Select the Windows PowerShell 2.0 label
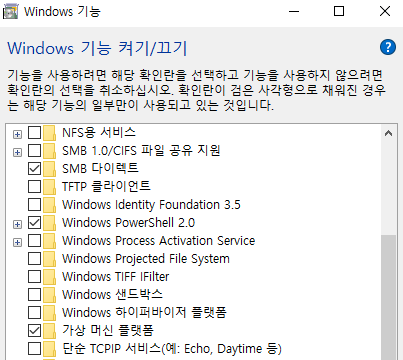This screenshot has height=360, width=403. (x=129, y=223)
